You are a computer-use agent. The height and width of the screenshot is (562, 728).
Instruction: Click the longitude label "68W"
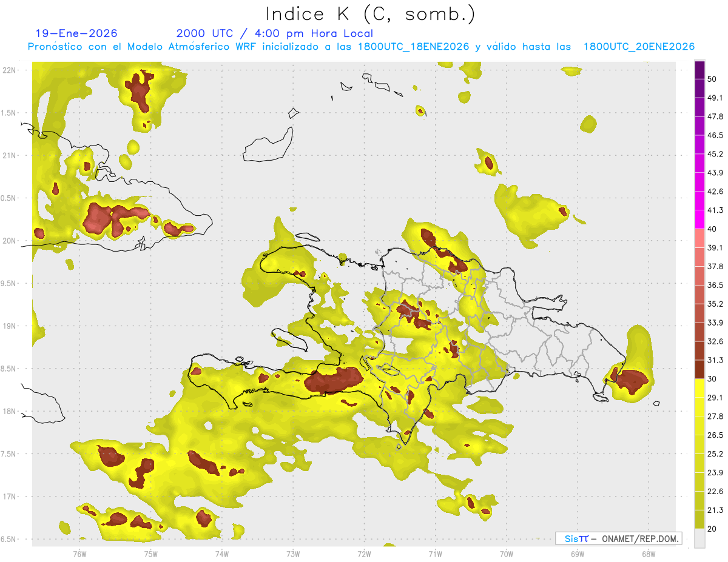coord(649,554)
